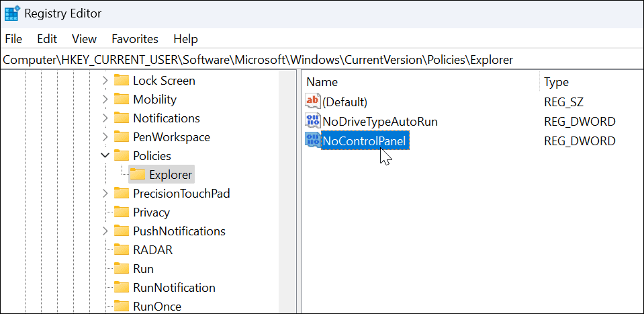Click the RADAR folder icon
The width and height of the screenshot is (644, 314).
122,250
